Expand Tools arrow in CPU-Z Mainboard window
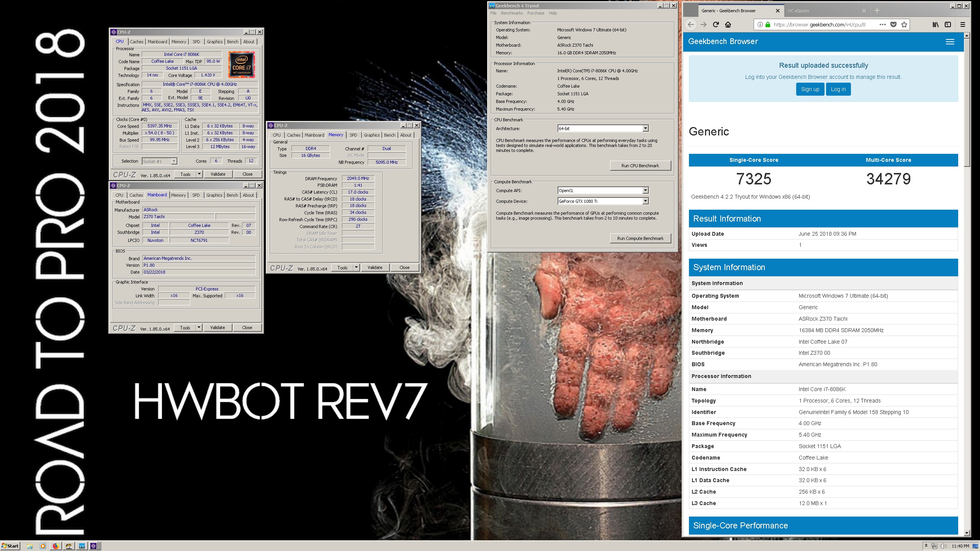Screen dimensions: 980x551 pos(199,328)
